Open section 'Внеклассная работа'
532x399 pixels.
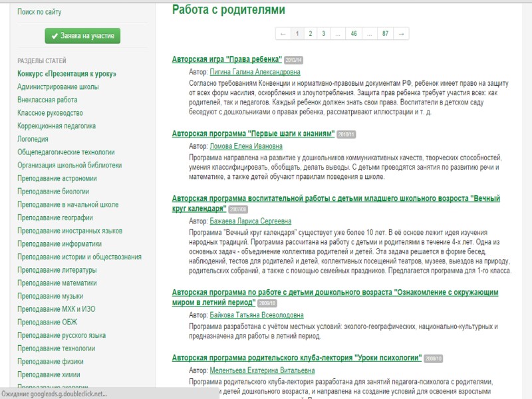coord(47,100)
